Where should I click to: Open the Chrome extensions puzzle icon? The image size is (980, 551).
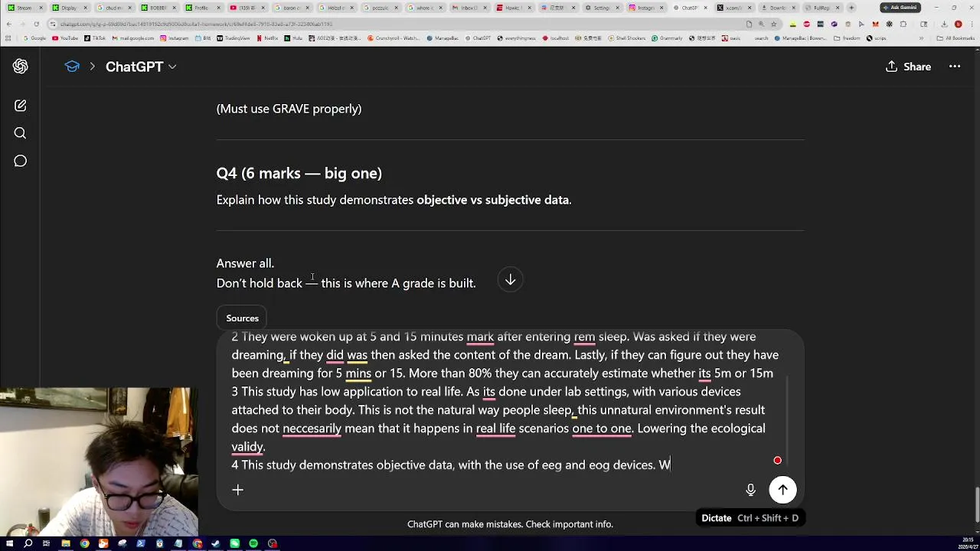903,24
